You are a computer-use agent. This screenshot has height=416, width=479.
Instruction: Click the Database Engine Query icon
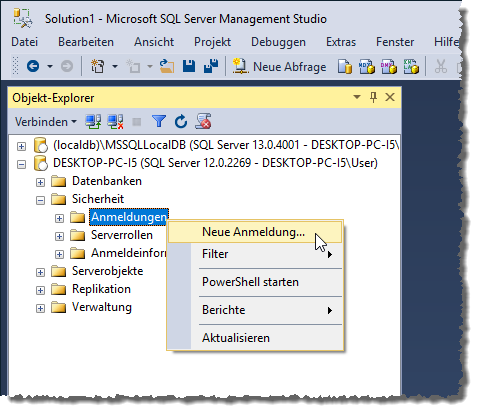point(345,66)
